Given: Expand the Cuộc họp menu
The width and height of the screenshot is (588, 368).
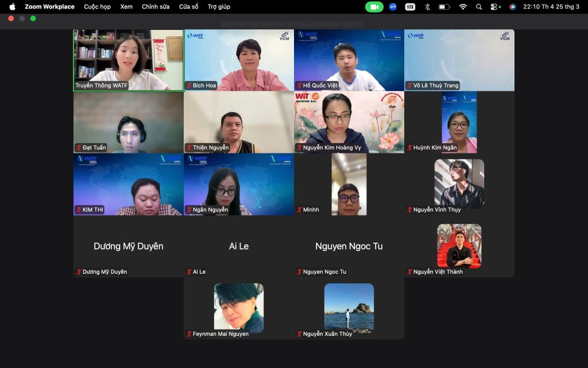Looking at the screenshot, I should (97, 7).
